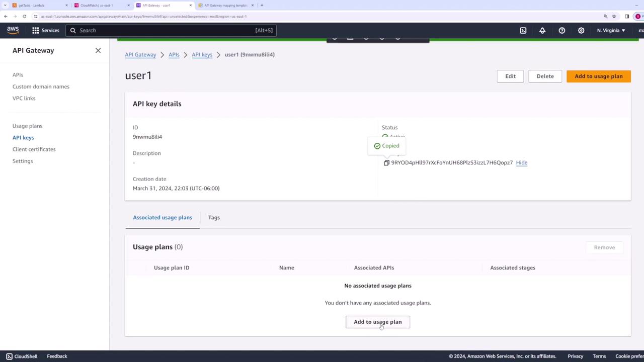Sort by the Name column header
Image resolution: width=644 pixels, height=362 pixels.
click(287, 268)
